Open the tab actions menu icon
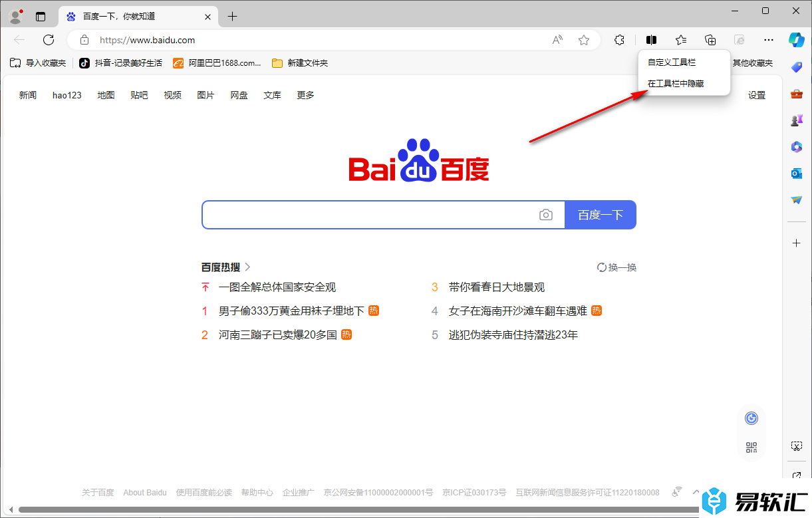Screen dimensions: 812x518 (41, 17)
